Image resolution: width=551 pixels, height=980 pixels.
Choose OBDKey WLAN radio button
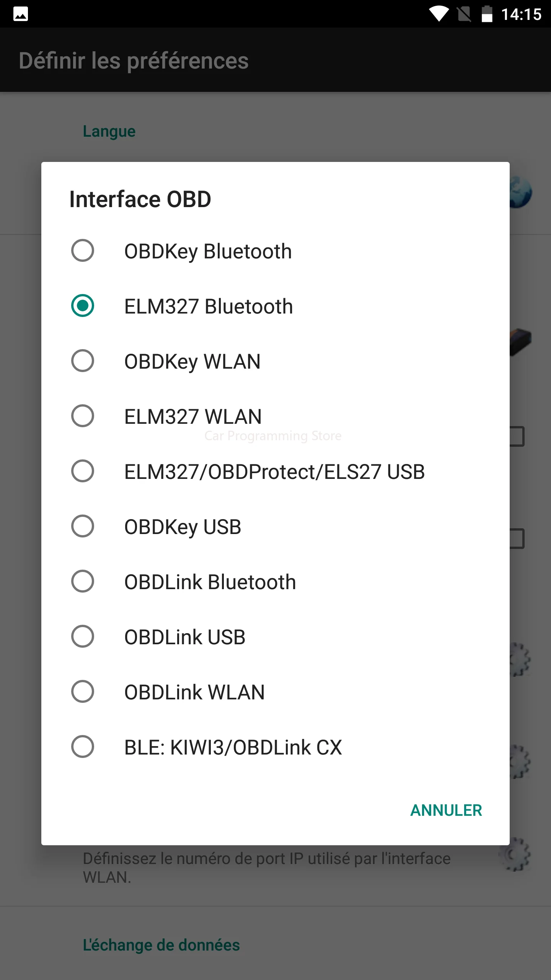pos(83,361)
